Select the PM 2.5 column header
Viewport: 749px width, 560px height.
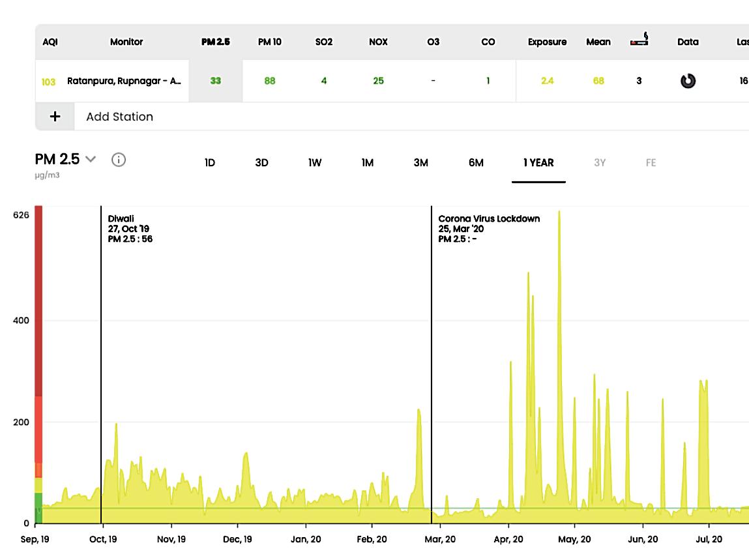(x=215, y=42)
